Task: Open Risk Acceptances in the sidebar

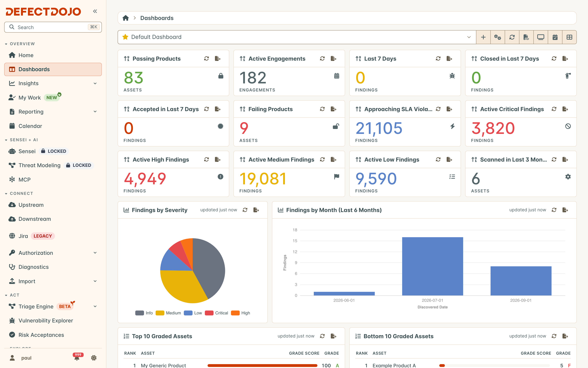Action: click(x=53, y=335)
